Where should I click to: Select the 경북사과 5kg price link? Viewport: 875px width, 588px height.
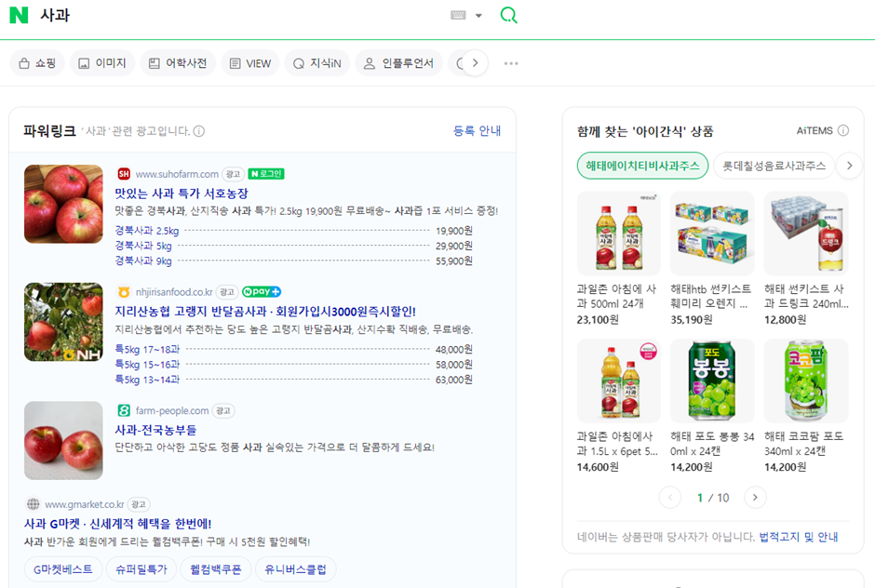click(x=143, y=246)
